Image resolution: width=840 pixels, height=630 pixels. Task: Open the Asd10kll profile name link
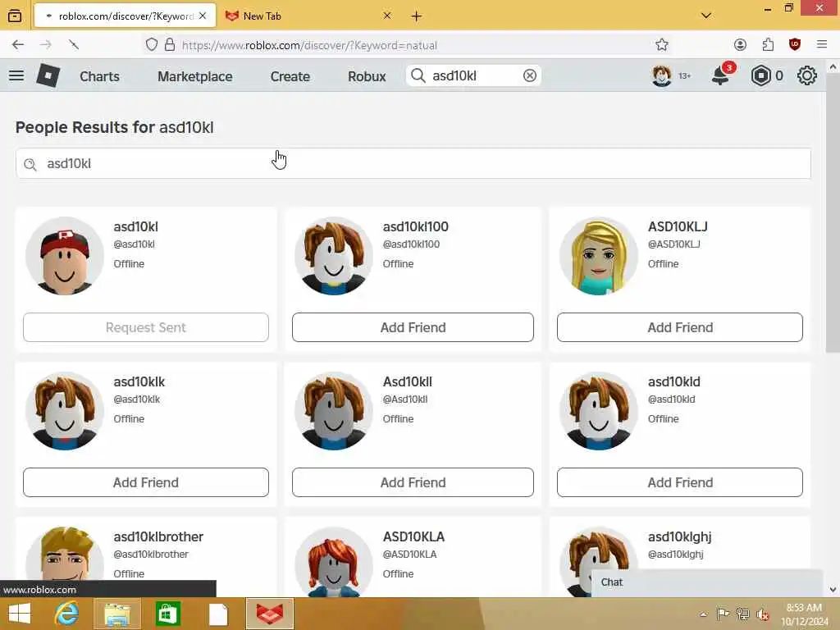(x=407, y=382)
